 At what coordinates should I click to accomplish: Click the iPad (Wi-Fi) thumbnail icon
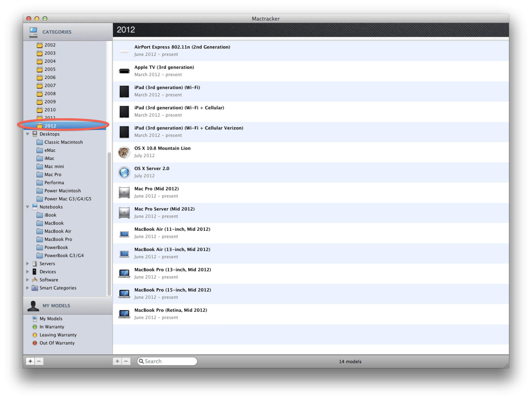pyautogui.click(x=124, y=91)
